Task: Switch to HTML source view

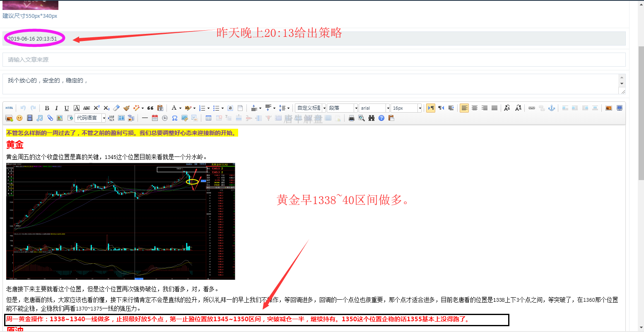Action: (9, 108)
